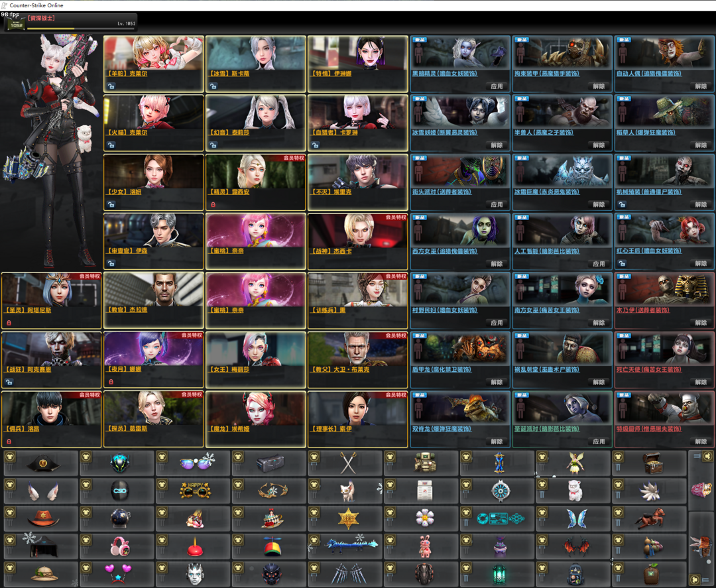Pick the white demon mask accessory
The width and height of the screenshot is (716, 588).
[195, 574]
